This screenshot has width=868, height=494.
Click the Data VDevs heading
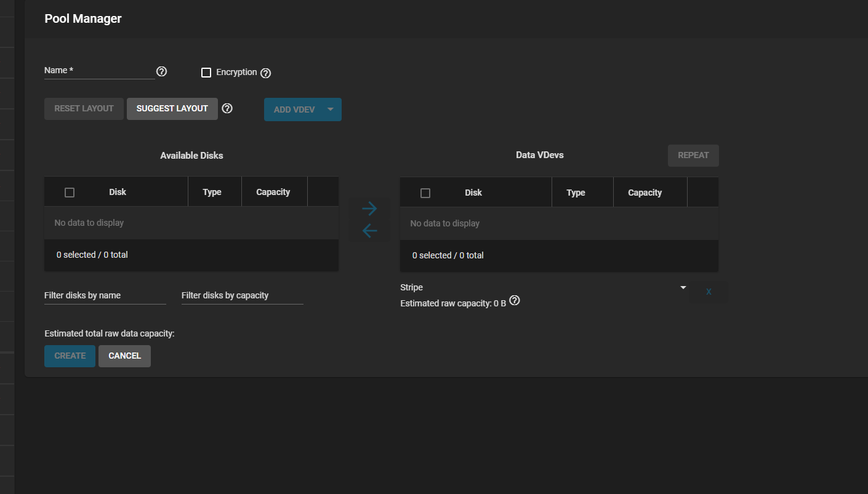(x=540, y=155)
